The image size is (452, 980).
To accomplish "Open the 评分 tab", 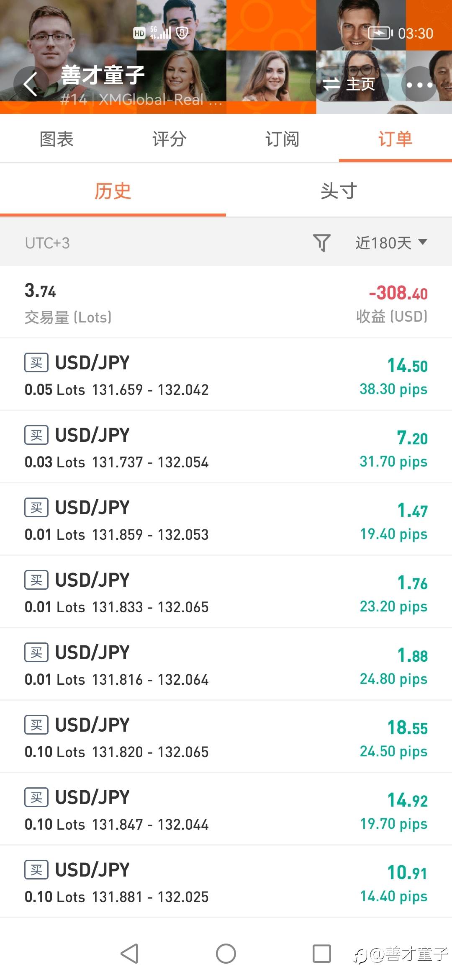I will click(x=169, y=139).
